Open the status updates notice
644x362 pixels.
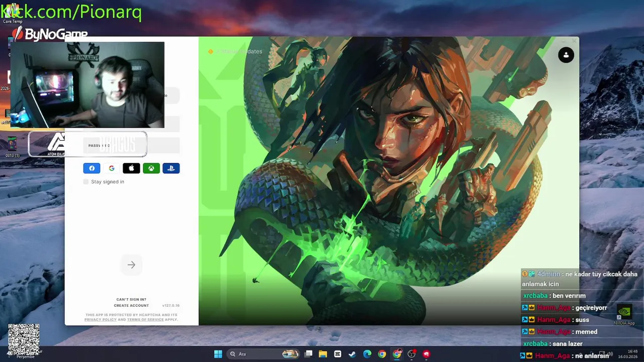(x=235, y=51)
